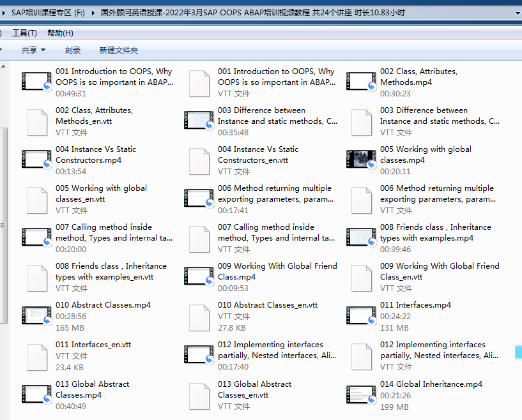Click the OOPS ABAP培训视频教程 folder breadcrumb
522x420 pixels.
(x=252, y=13)
